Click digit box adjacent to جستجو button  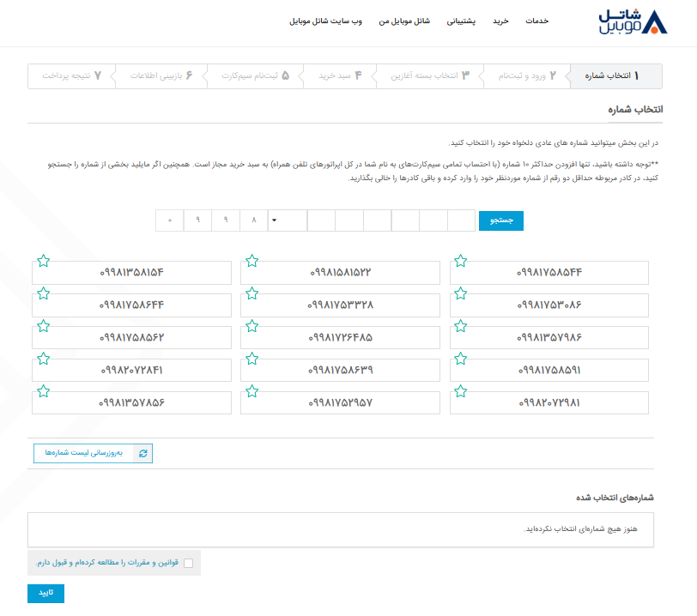(462, 220)
